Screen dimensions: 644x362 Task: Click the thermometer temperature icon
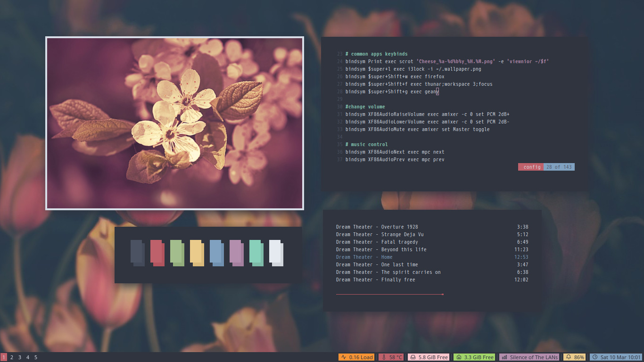click(386, 357)
